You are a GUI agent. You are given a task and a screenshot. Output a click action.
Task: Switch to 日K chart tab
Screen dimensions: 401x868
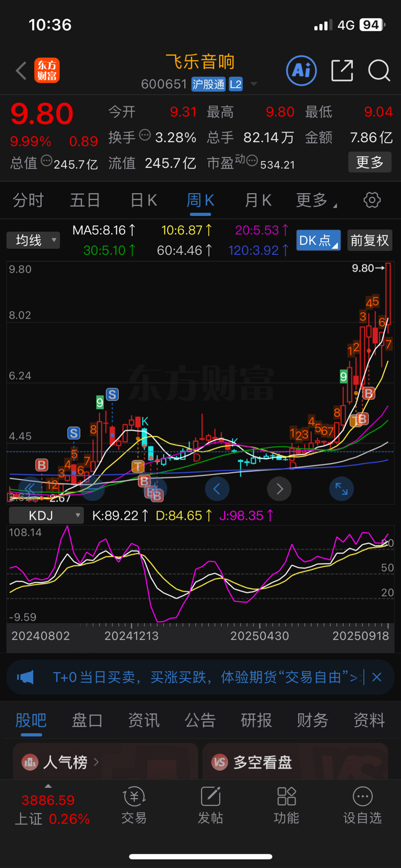[144, 200]
